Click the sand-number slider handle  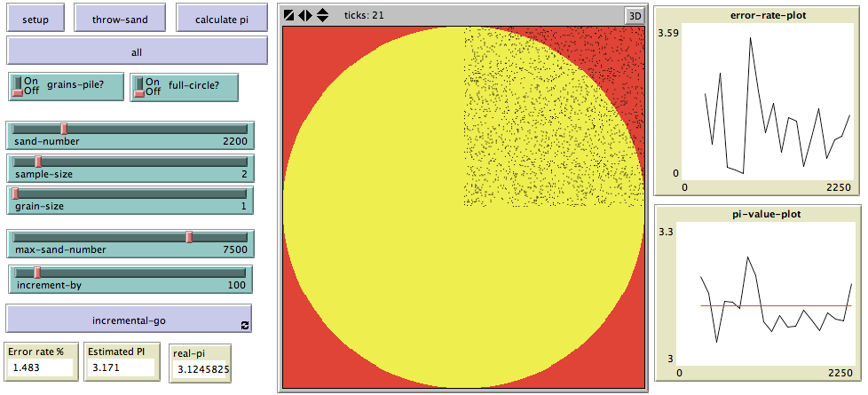pos(64,129)
